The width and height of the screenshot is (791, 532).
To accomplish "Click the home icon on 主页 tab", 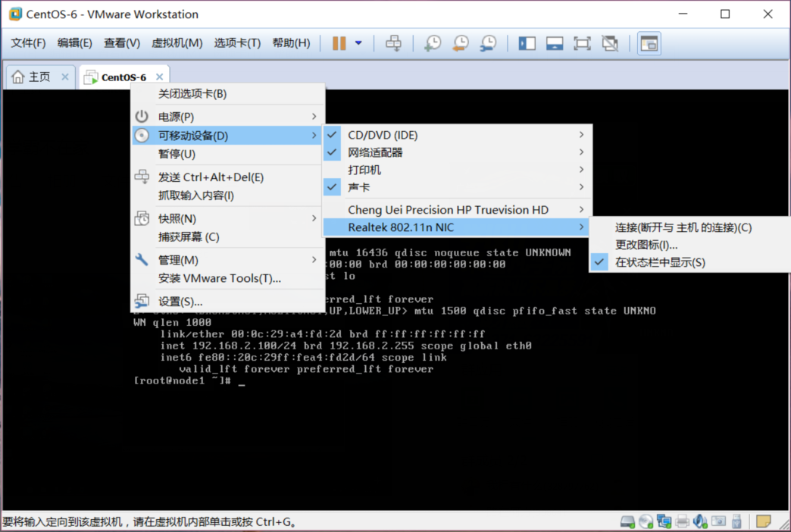I will coord(18,77).
